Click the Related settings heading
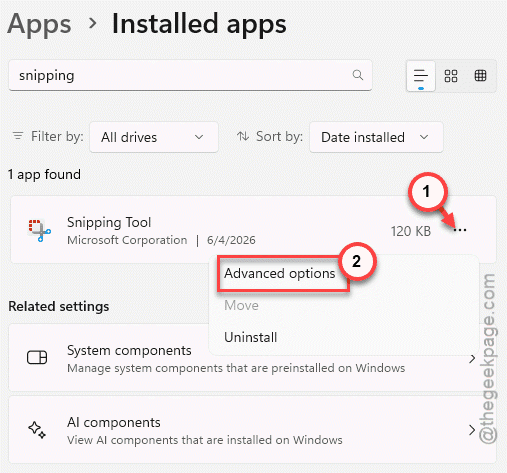507x473 pixels. 59,306
